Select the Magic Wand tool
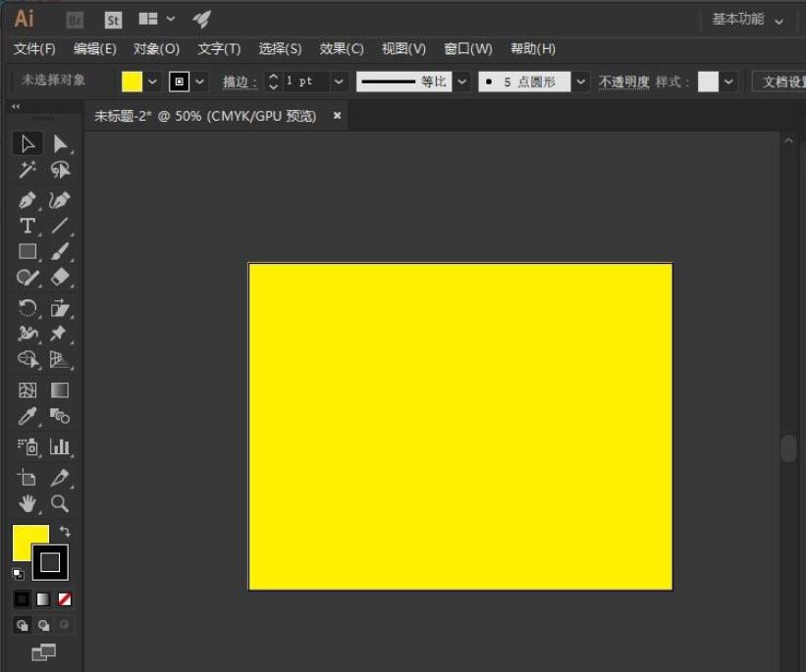This screenshot has height=672, width=806. tap(27, 170)
